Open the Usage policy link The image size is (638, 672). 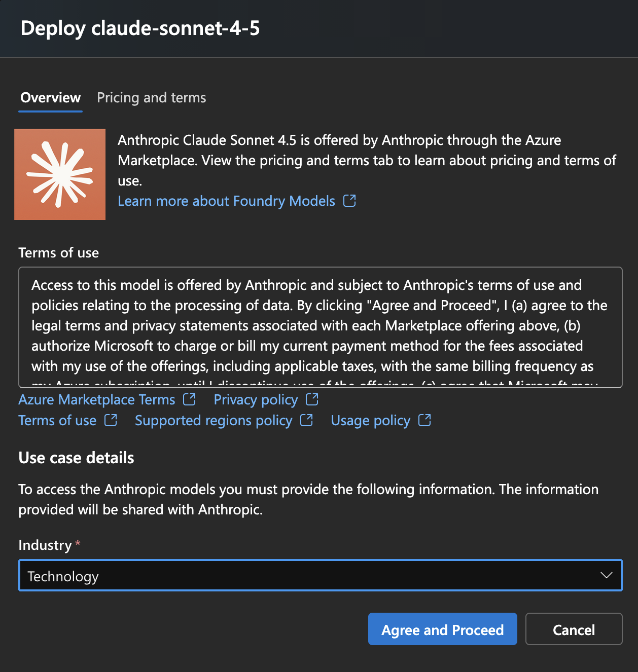click(370, 421)
